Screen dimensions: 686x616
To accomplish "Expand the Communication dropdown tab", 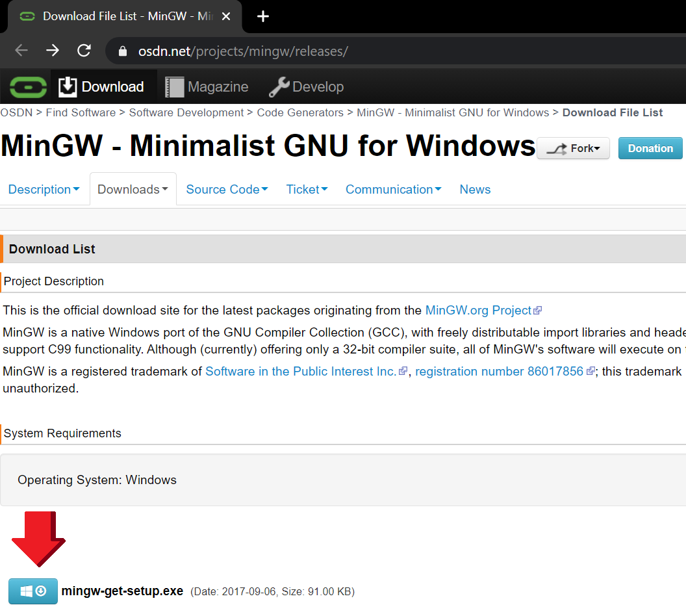I will pyautogui.click(x=393, y=190).
